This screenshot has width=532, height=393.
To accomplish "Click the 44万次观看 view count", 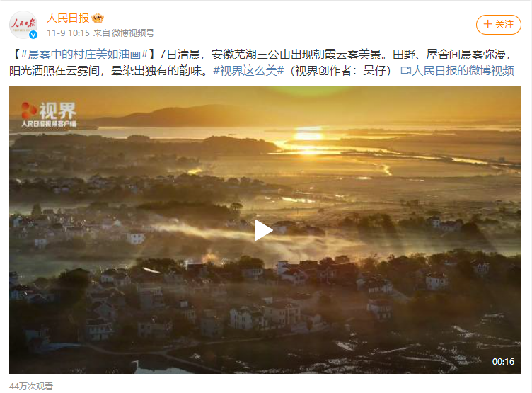I will (31, 386).
